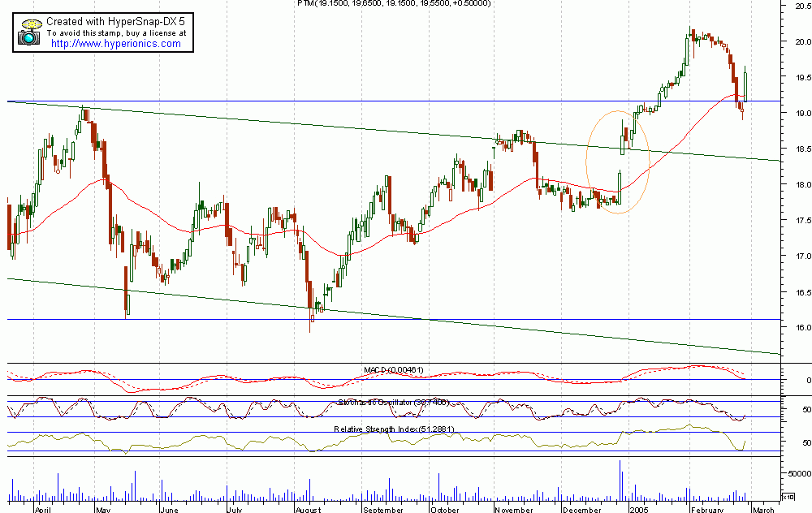The width and height of the screenshot is (812, 513).
Task: Click the 16.5 price axis label
Action: click(x=803, y=292)
